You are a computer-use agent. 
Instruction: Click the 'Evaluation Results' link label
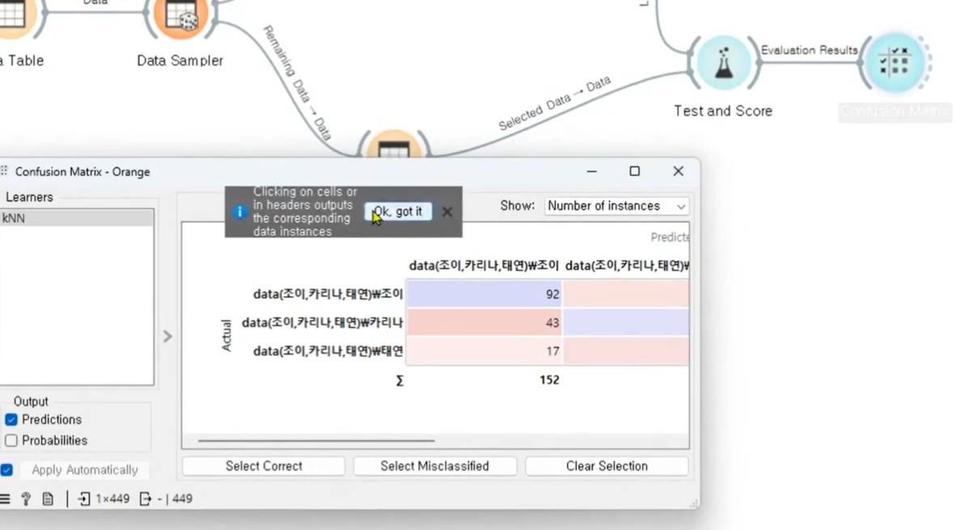point(809,50)
